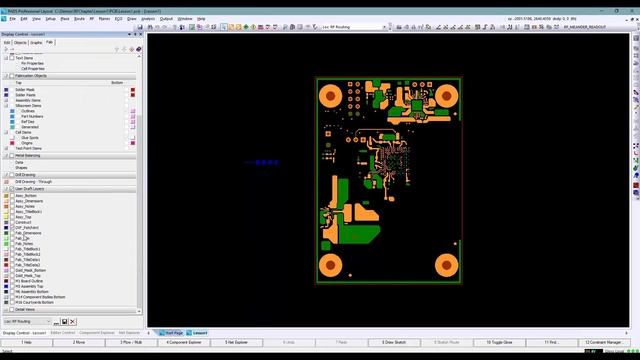Expand the Metal Balancing section
This screenshot has width=640, height=360.
[x=6, y=156]
